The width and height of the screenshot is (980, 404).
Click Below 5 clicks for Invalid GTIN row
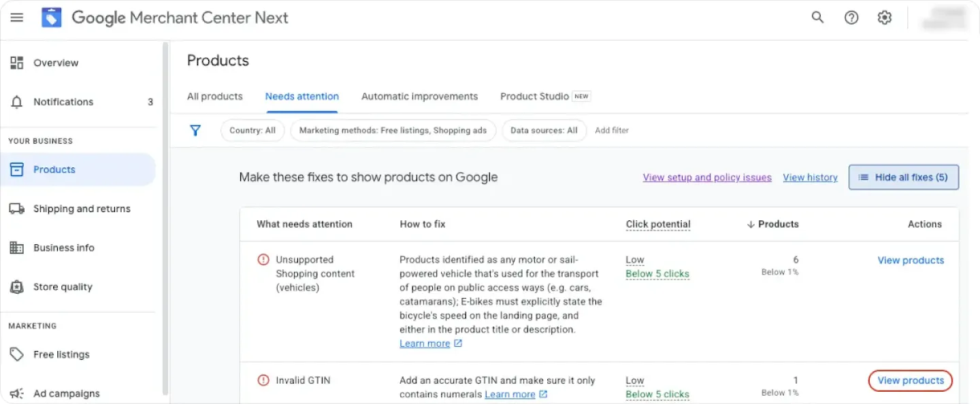click(x=657, y=394)
